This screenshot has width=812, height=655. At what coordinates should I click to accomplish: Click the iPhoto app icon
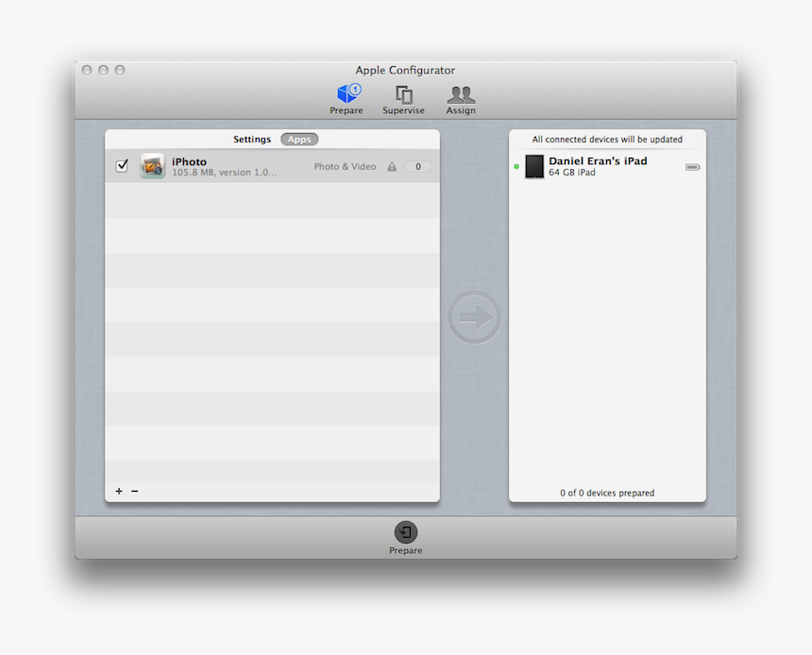coord(152,166)
